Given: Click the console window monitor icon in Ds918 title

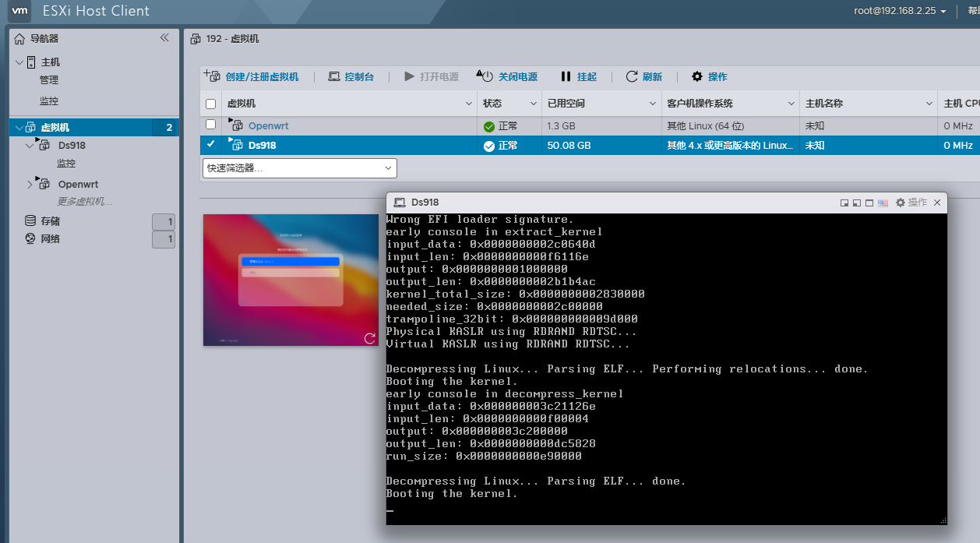Looking at the screenshot, I should tap(400, 203).
